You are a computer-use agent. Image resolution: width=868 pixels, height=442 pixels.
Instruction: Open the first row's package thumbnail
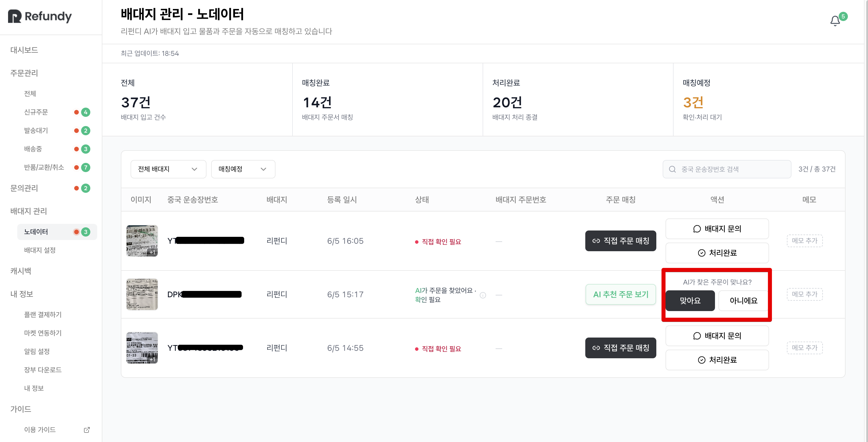pyautogui.click(x=142, y=241)
